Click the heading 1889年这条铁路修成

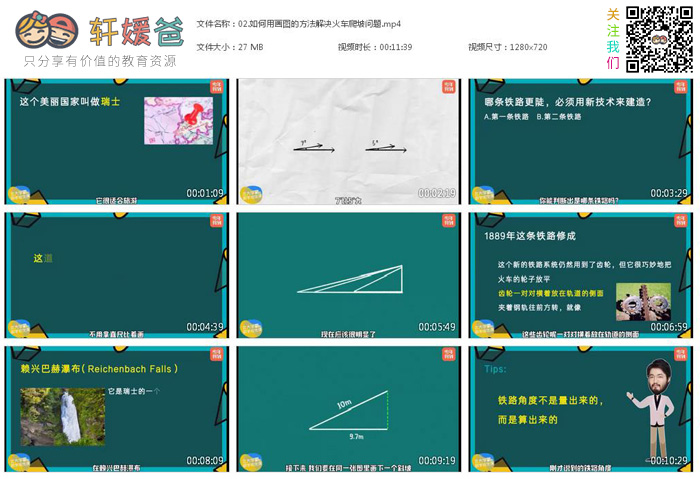tap(530, 236)
